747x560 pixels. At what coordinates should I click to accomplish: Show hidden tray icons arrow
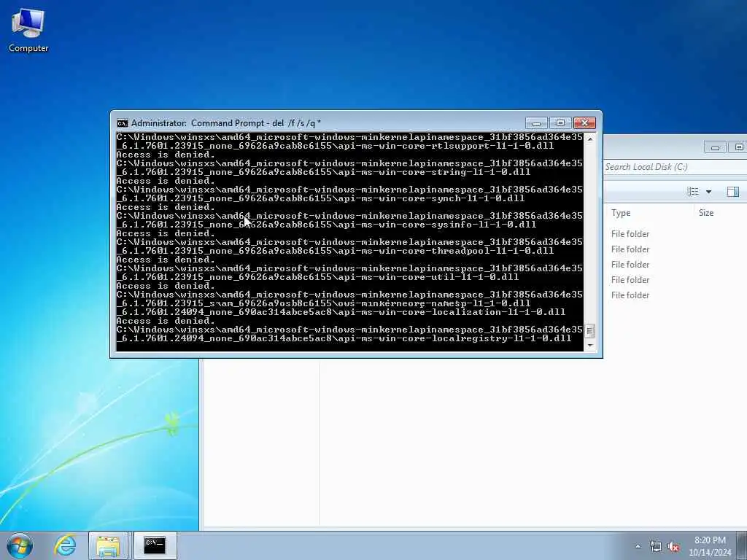point(638,547)
